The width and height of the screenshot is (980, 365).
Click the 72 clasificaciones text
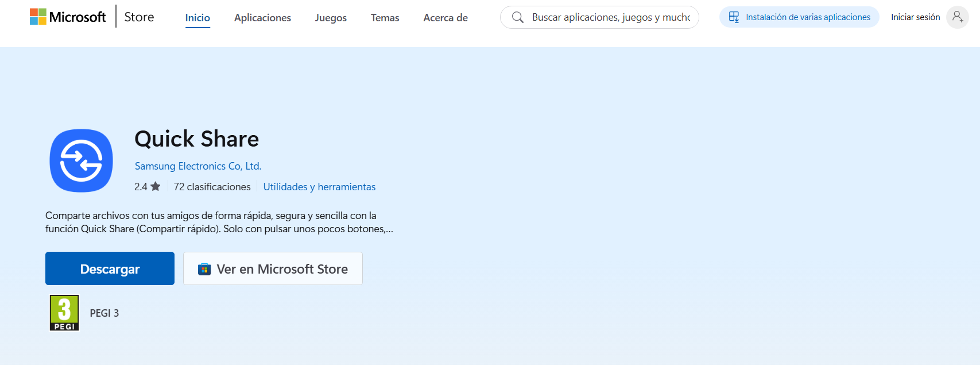pos(212,187)
